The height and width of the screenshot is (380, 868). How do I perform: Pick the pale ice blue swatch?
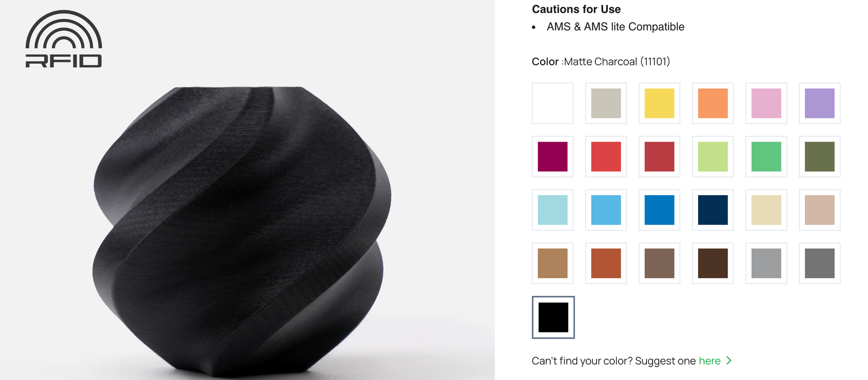pyautogui.click(x=553, y=210)
